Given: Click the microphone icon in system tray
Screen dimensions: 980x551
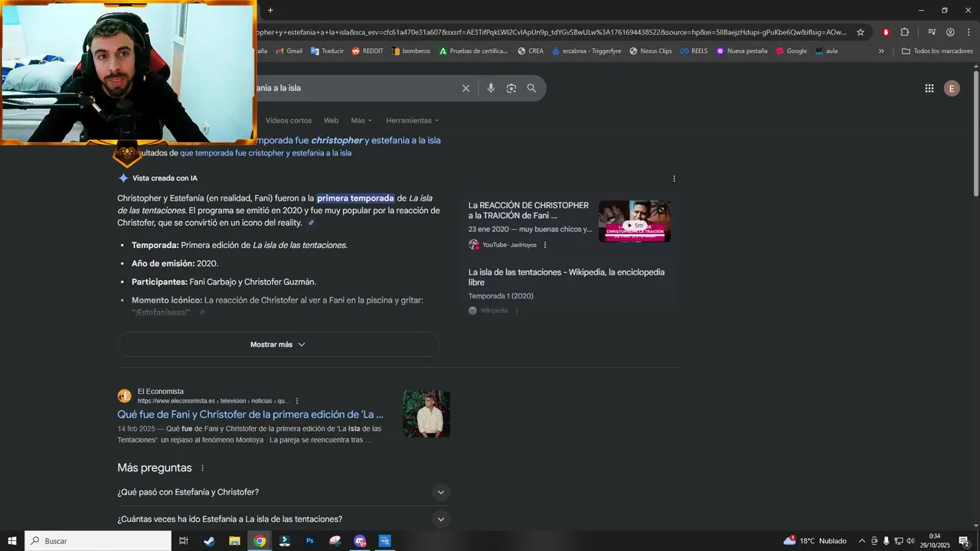Looking at the screenshot, I should [887, 541].
